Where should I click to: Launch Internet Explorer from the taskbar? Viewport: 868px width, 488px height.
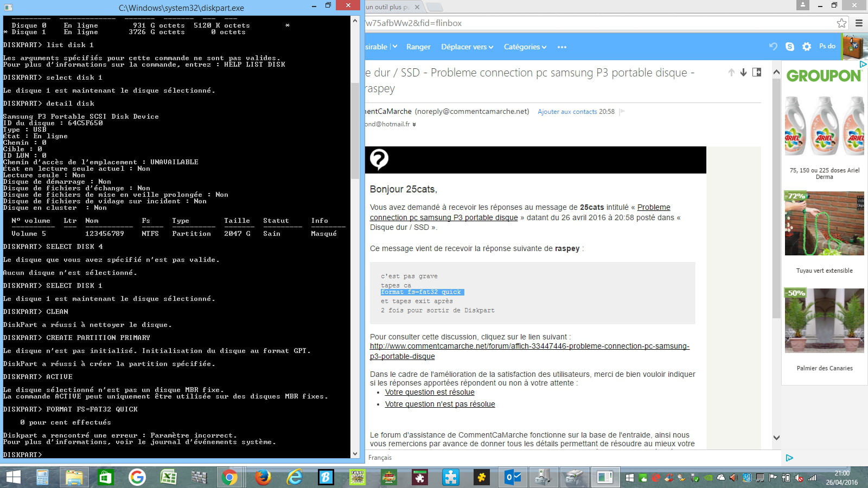pos(294,477)
